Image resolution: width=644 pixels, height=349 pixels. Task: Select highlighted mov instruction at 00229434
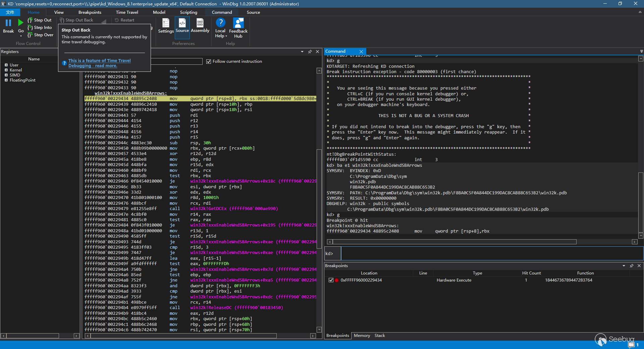[x=200, y=99]
